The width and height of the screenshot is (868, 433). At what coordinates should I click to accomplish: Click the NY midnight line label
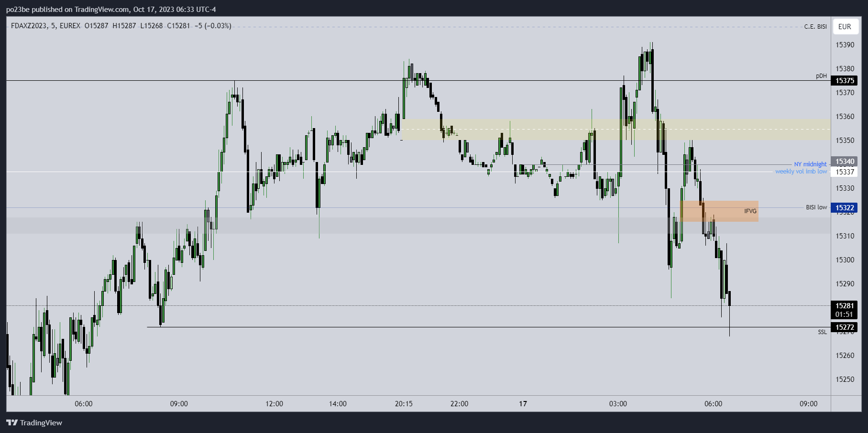810,164
